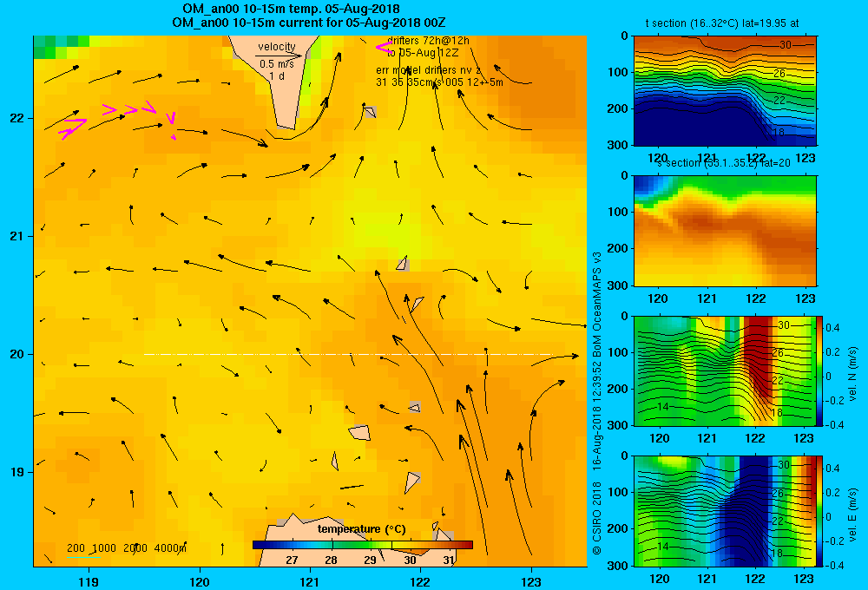Click the '18' contour label in temperature section

[778, 132]
